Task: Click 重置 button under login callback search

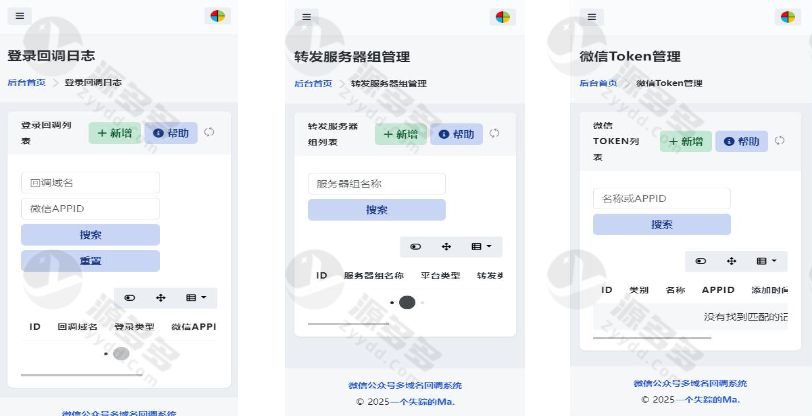Action: tap(91, 261)
